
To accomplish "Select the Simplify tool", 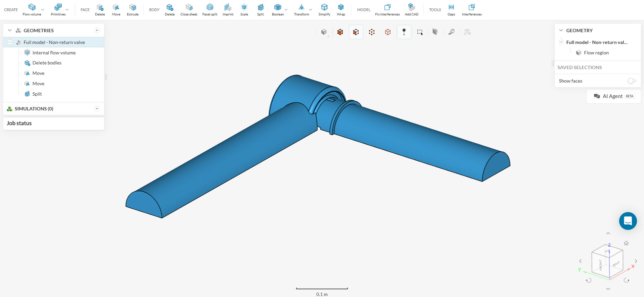I will 324,9.
